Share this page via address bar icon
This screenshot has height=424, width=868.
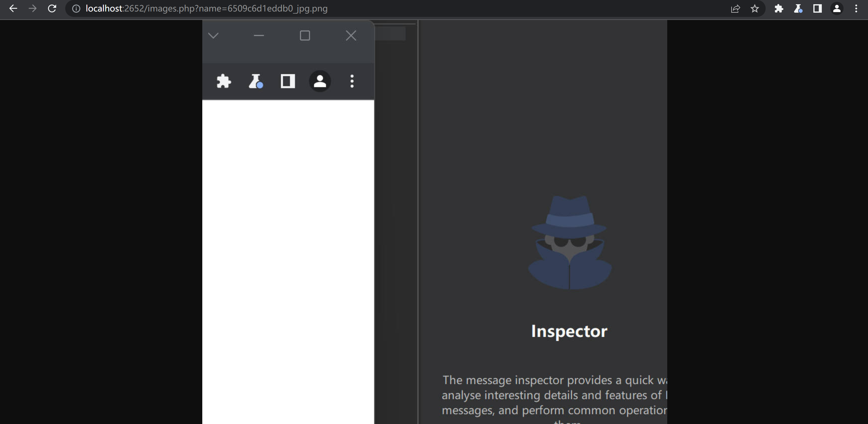click(735, 8)
